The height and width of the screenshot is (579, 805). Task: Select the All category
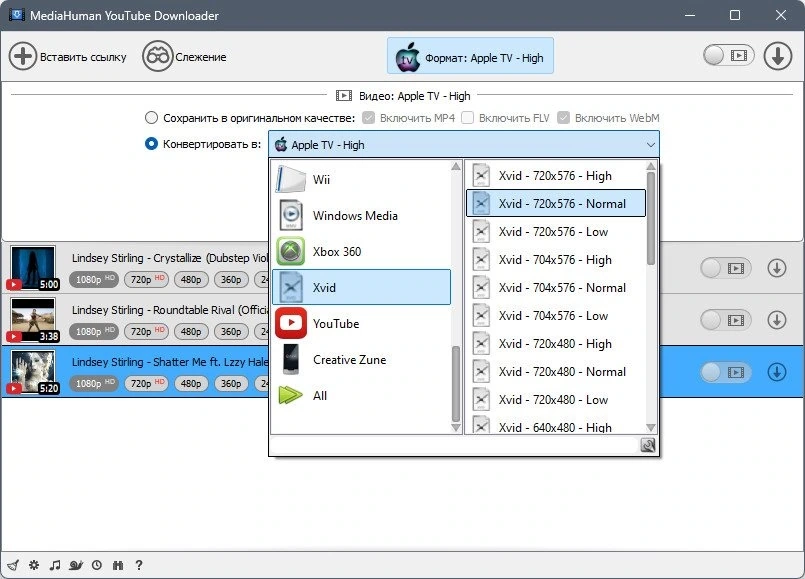coord(361,395)
